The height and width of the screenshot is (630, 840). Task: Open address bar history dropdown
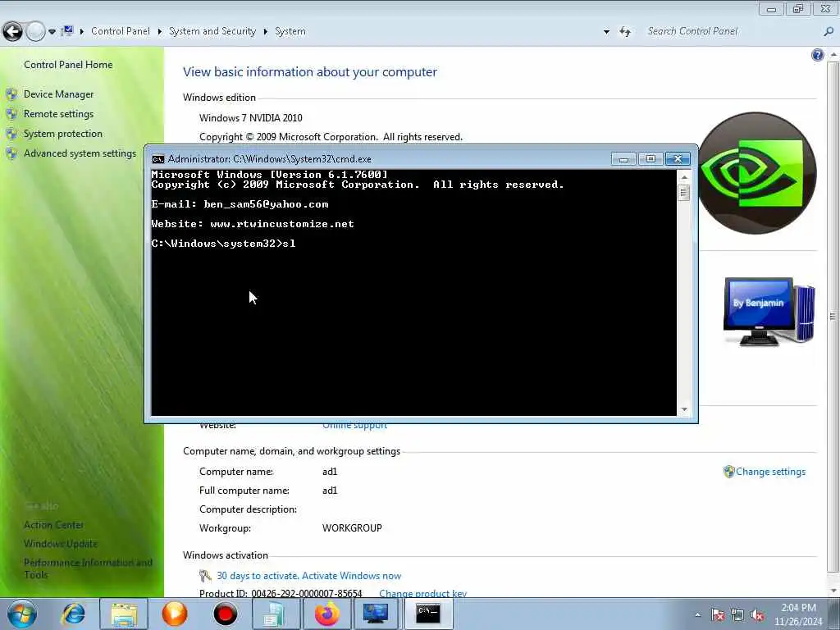(606, 32)
